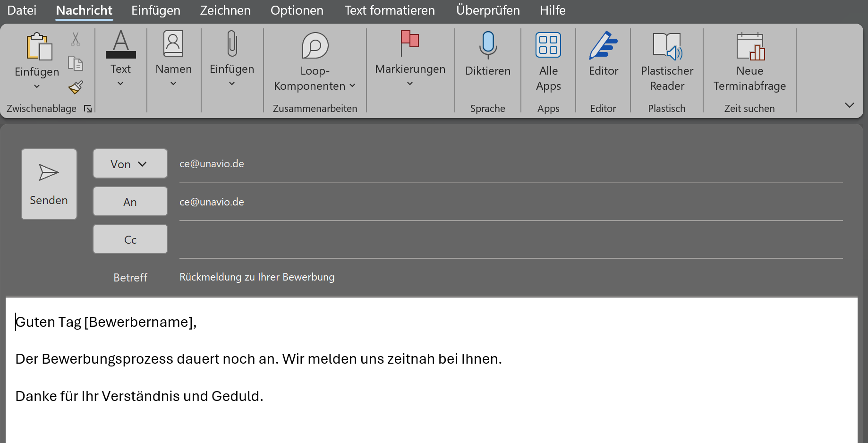
Task: Click the Senden button
Action: 49,184
